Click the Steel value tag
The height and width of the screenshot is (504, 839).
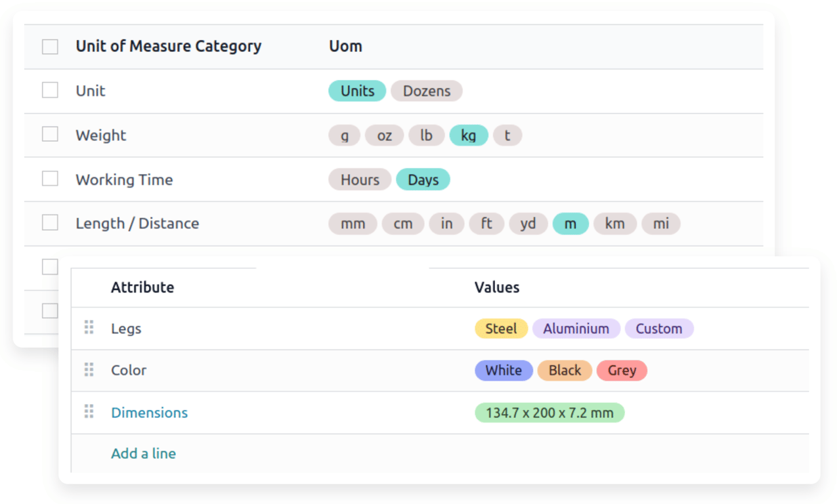[x=501, y=328]
